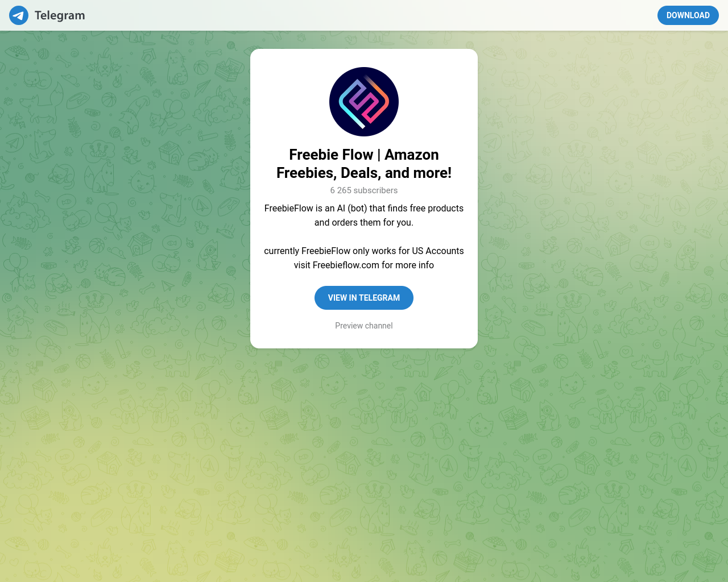Click the and orders them for you line
This screenshot has width=728, height=582.
pos(364,222)
